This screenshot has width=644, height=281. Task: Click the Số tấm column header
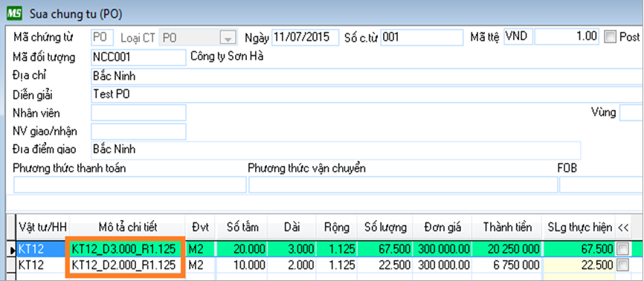[x=242, y=227]
